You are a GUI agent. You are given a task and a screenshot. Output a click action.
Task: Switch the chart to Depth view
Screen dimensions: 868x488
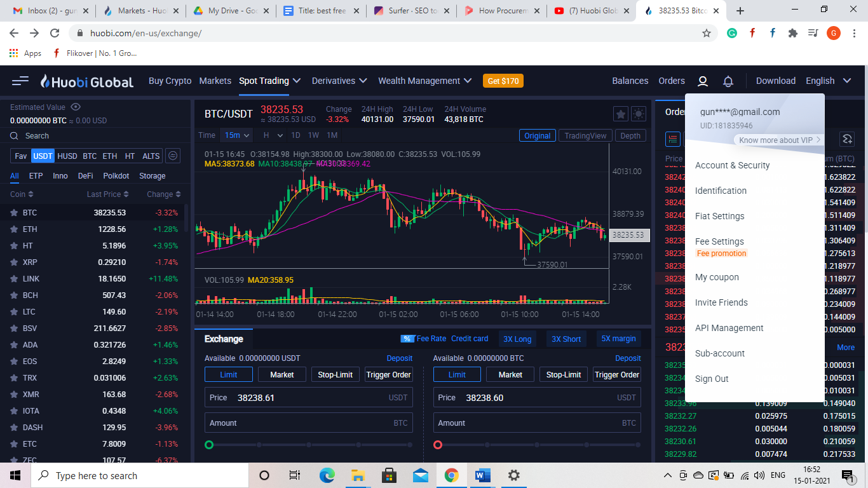click(630, 135)
